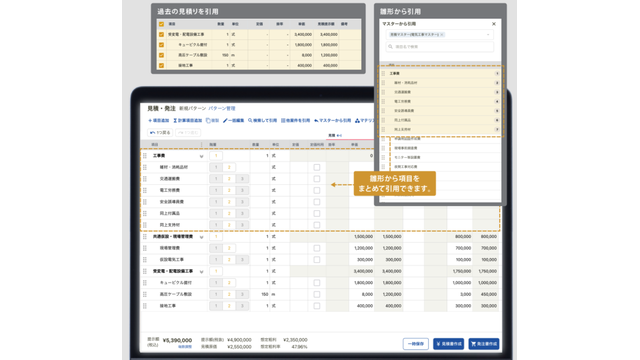Click the item-name search field in master panel

pyautogui.click(x=440, y=47)
